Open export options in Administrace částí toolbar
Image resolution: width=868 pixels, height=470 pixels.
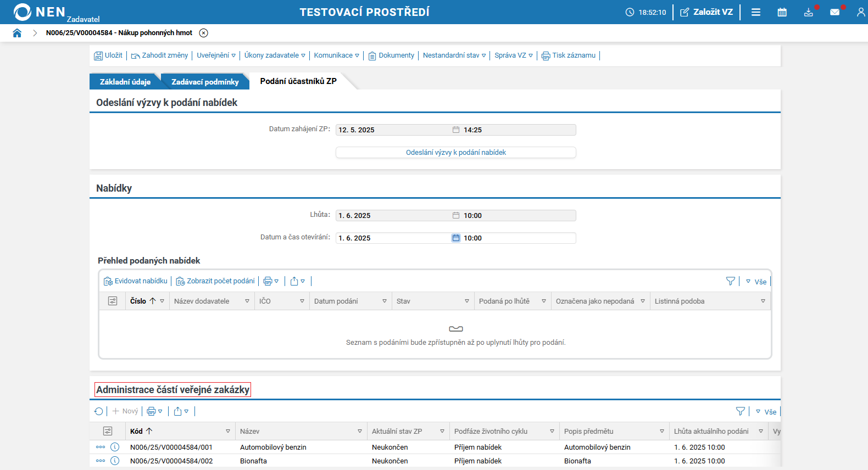(x=181, y=411)
